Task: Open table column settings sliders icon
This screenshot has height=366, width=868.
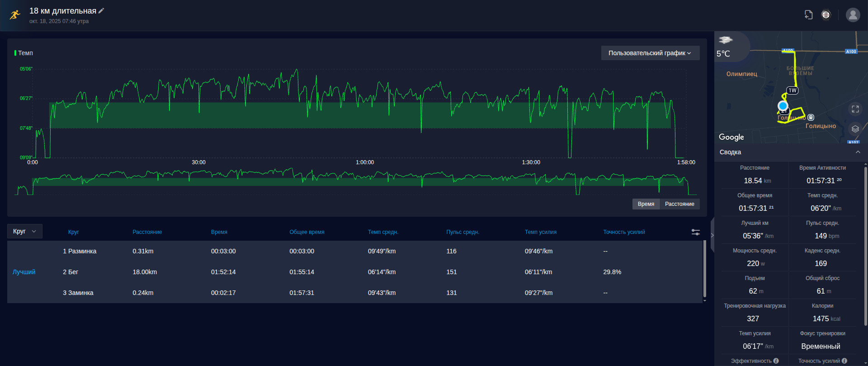Action: [696, 232]
